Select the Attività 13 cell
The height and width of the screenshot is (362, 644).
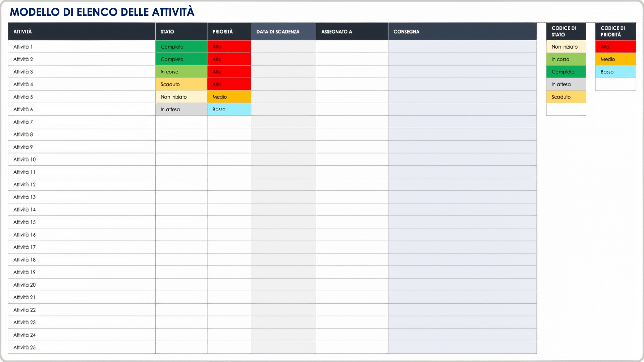coord(82,197)
